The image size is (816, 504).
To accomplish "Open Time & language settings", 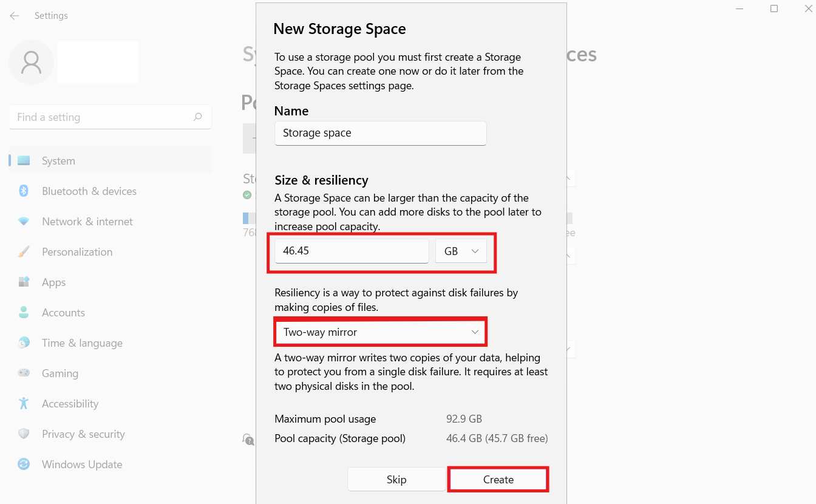I will tap(82, 343).
